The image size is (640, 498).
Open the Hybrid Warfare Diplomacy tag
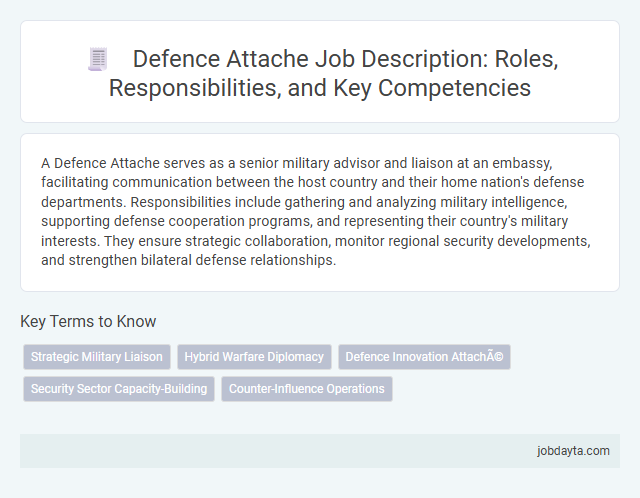[254, 357]
